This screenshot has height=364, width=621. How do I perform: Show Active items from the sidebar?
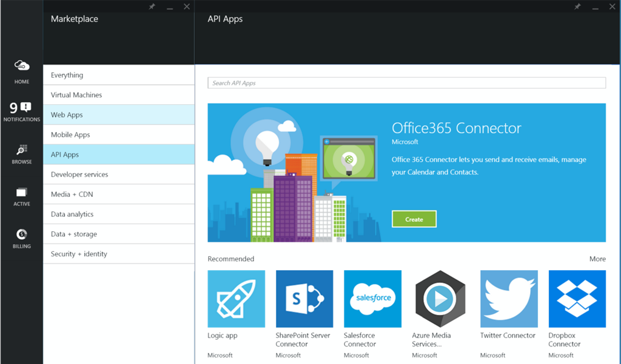22,197
